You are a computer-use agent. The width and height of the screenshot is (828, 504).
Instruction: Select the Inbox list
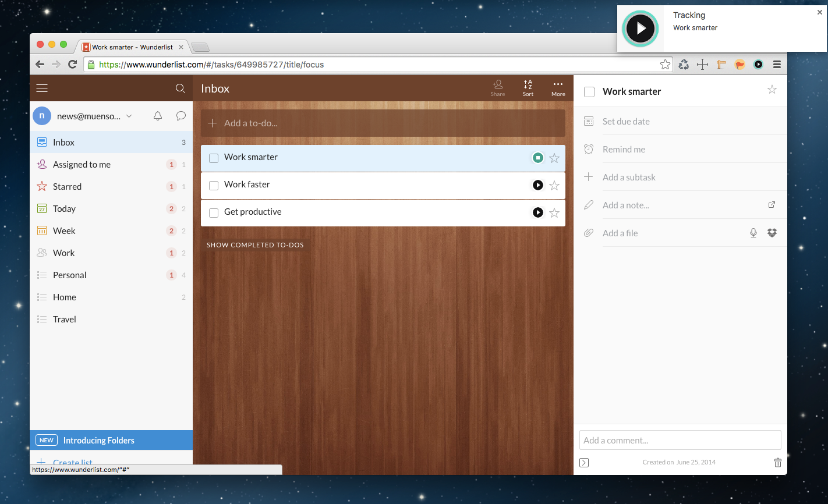click(111, 142)
